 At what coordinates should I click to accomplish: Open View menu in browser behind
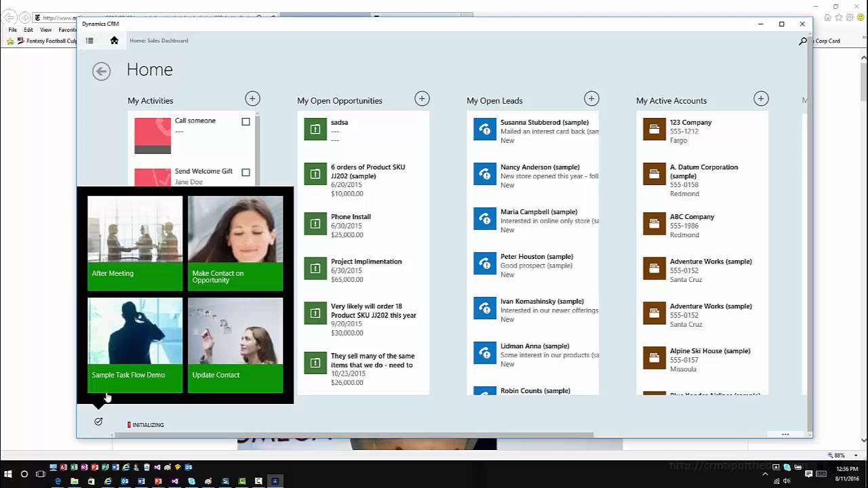[x=45, y=30]
